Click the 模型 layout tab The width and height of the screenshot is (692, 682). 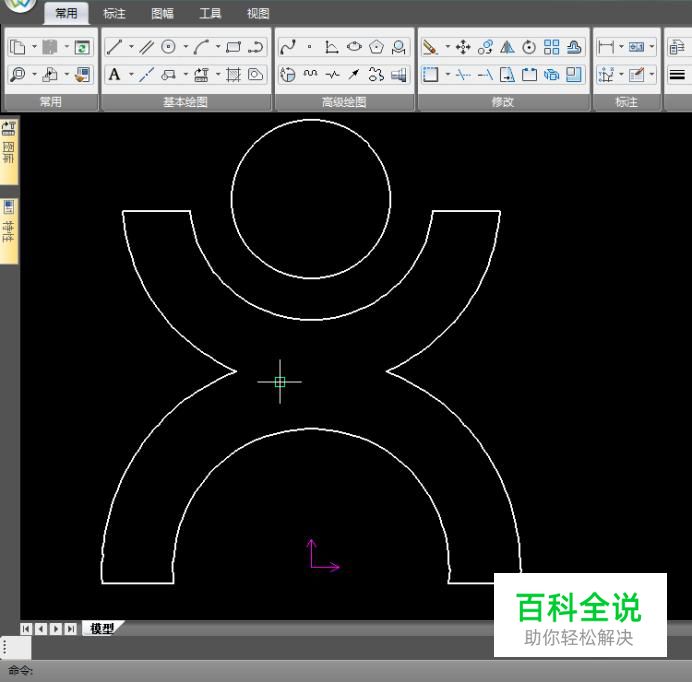[x=101, y=628]
